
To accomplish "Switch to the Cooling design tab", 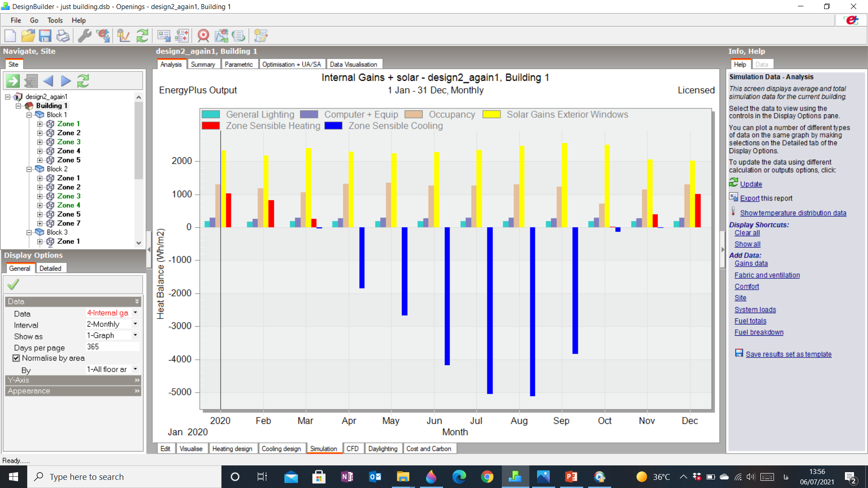I will 281,449.
